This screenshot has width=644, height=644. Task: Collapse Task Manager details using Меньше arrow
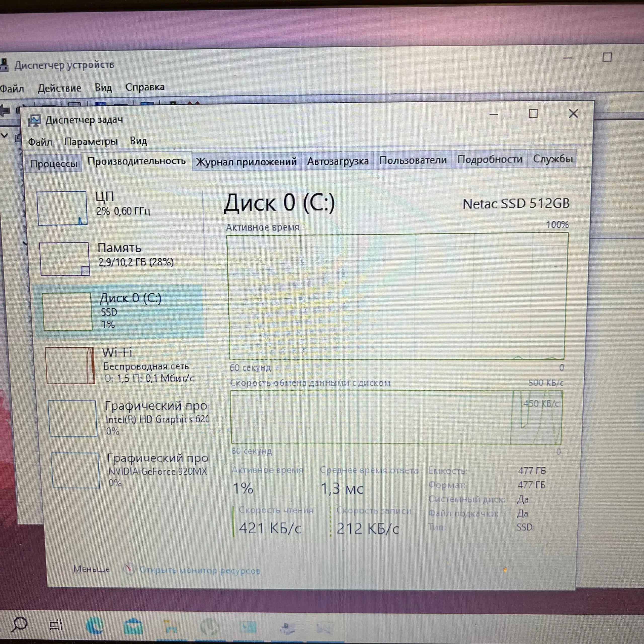tap(92, 569)
